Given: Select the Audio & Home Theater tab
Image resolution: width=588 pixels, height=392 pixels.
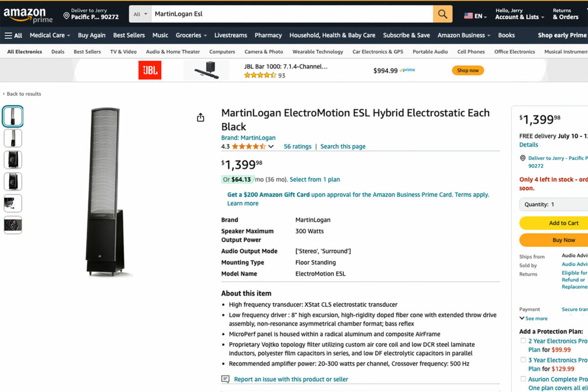Looking at the screenshot, I should (173, 52).
